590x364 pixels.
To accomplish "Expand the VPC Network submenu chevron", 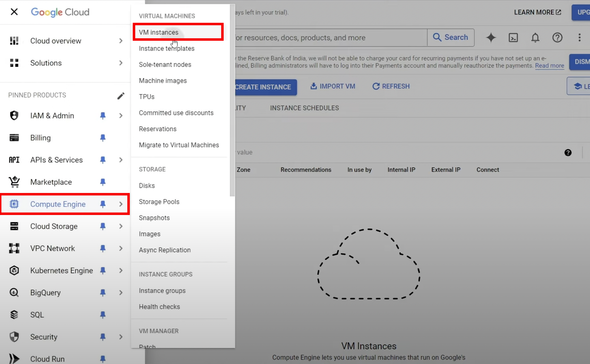I will [121, 248].
